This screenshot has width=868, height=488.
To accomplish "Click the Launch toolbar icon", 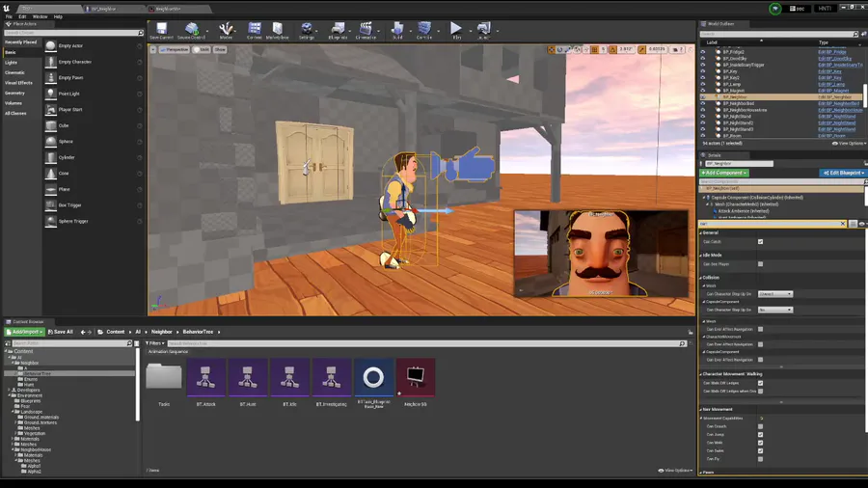I will coord(483,31).
